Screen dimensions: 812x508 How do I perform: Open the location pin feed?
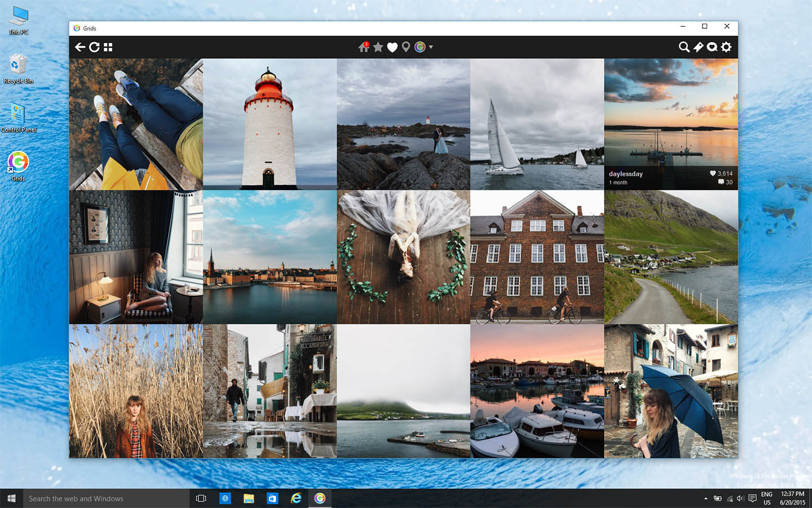click(405, 47)
